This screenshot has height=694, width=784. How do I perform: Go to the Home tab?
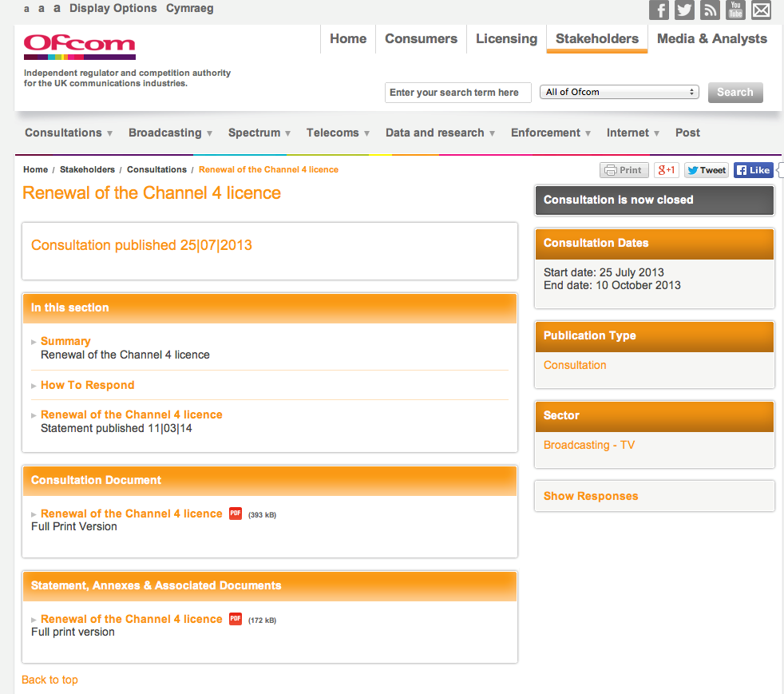pos(348,38)
